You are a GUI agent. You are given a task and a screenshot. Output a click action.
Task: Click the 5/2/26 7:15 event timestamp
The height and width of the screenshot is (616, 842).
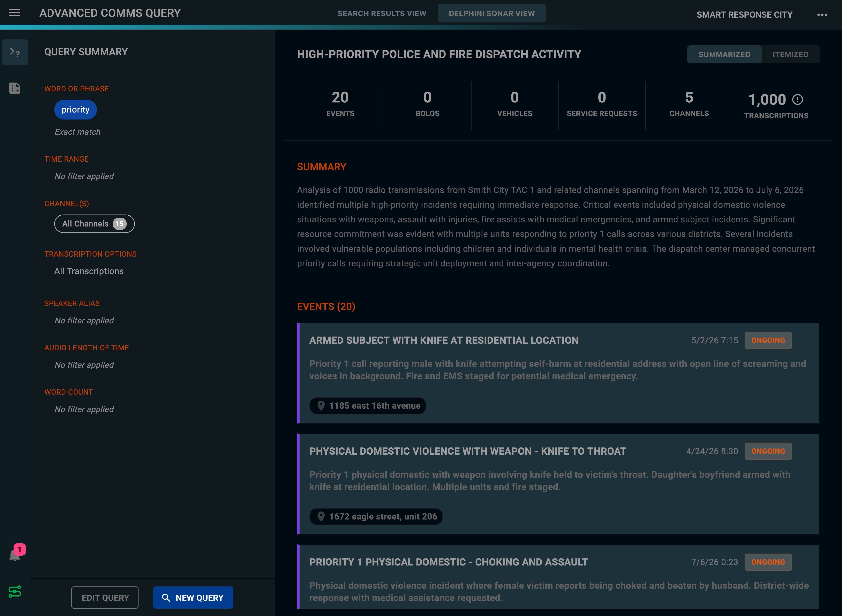tap(714, 340)
